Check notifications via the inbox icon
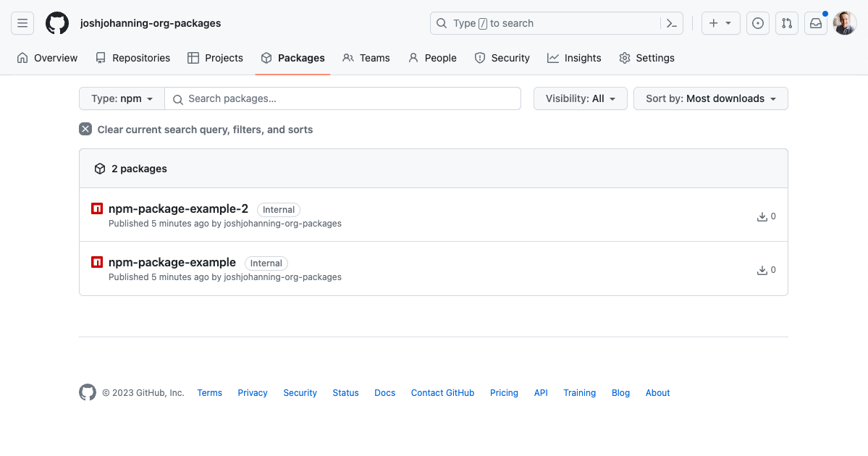The width and height of the screenshot is (868, 456). [x=815, y=22]
